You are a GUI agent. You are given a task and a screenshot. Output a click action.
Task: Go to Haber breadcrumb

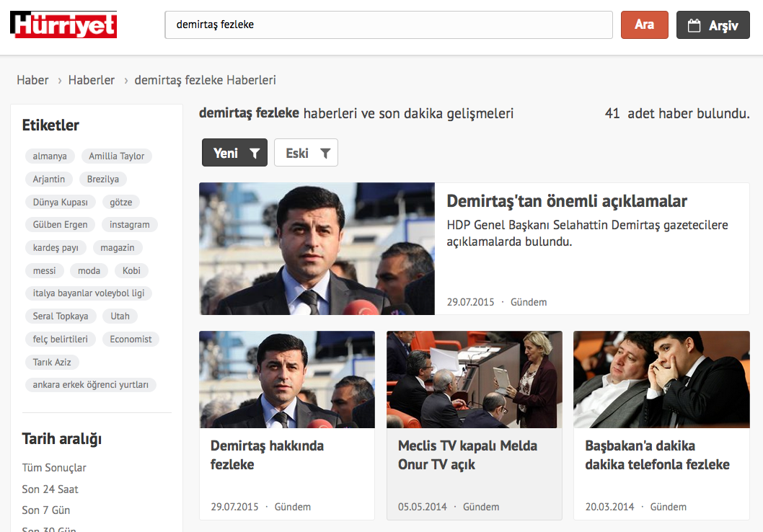pyautogui.click(x=32, y=80)
